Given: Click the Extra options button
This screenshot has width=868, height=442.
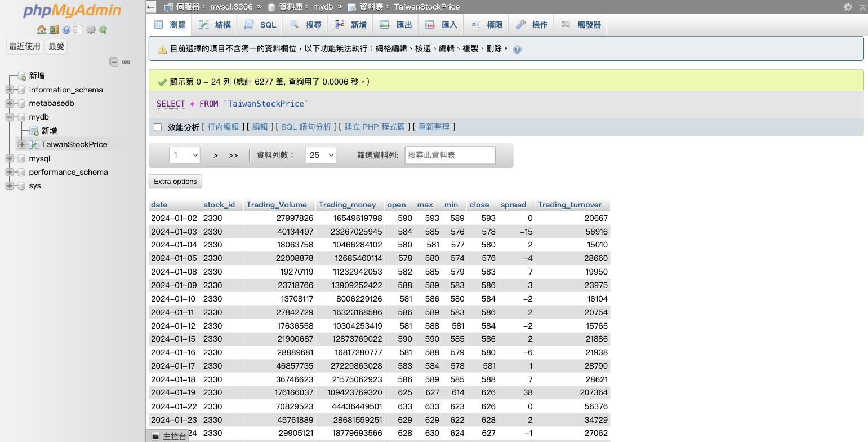Looking at the screenshot, I should click(x=175, y=182).
